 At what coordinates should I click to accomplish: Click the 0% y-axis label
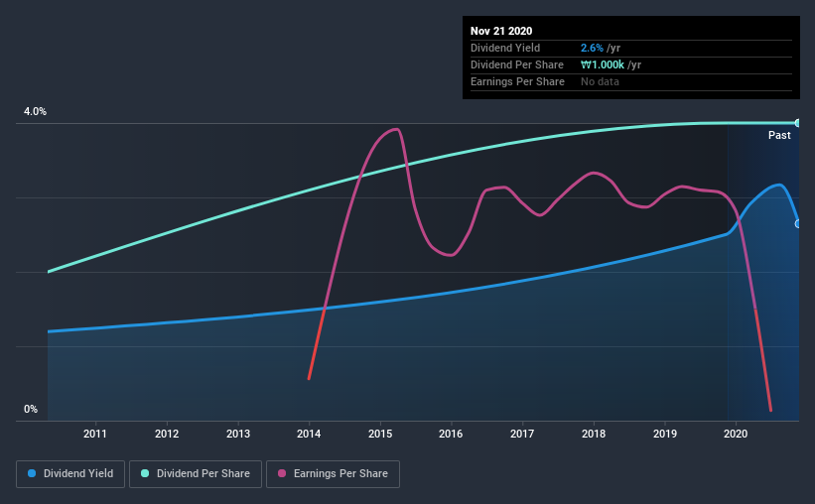coord(31,410)
